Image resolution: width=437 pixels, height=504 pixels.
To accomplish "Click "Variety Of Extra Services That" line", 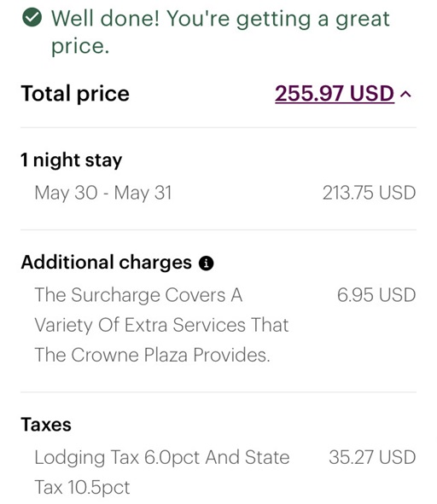I will pos(161,325).
